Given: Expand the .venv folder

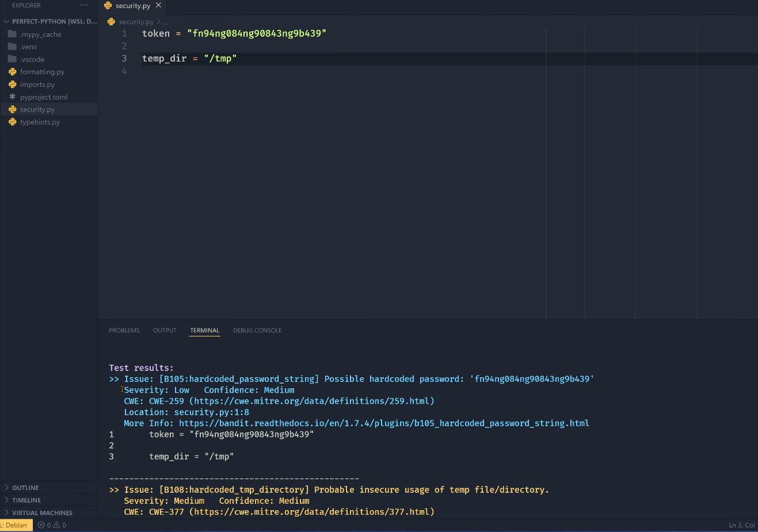Looking at the screenshot, I should point(28,47).
